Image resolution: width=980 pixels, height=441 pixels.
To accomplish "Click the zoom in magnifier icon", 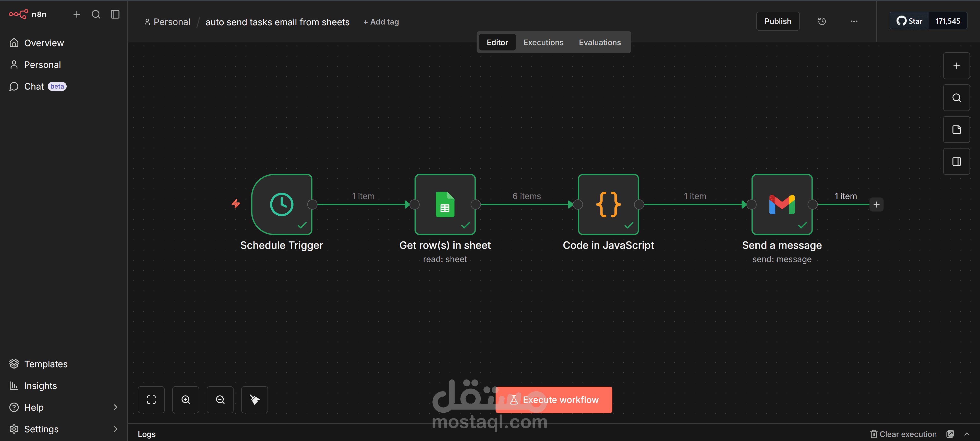I will click(186, 400).
